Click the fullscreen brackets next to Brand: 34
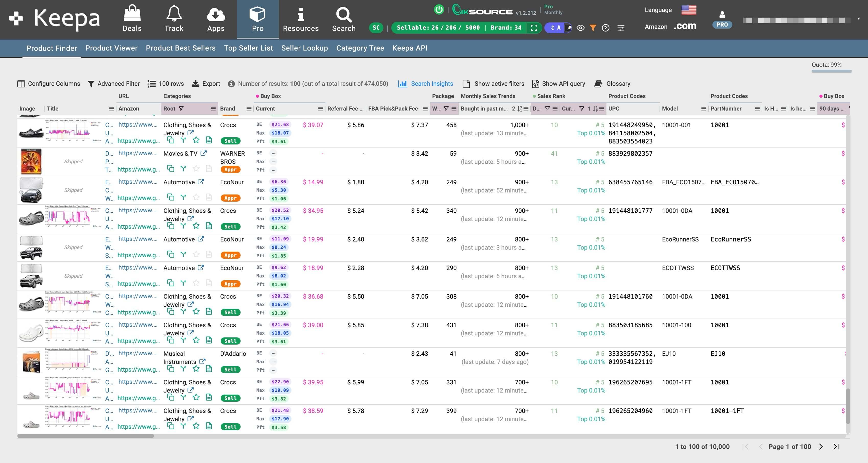Viewport: 868px width, 463px height. [534, 28]
